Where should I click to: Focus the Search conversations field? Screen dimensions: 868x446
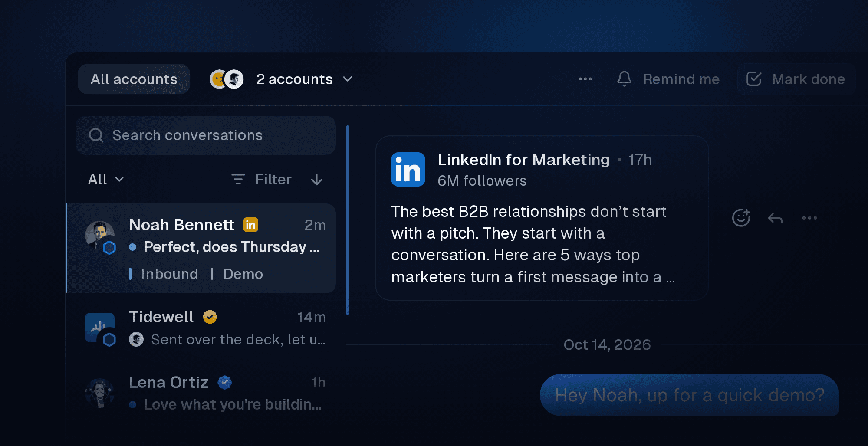206,135
